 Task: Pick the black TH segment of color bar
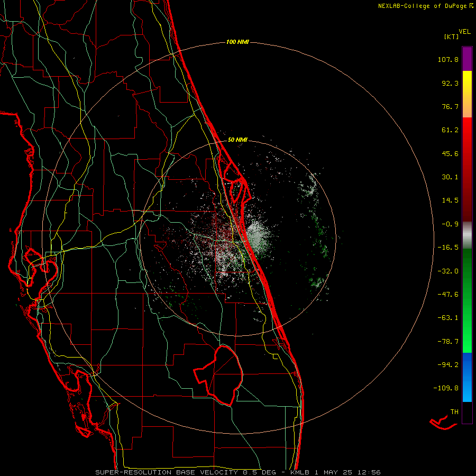pyautogui.click(x=467, y=413)
